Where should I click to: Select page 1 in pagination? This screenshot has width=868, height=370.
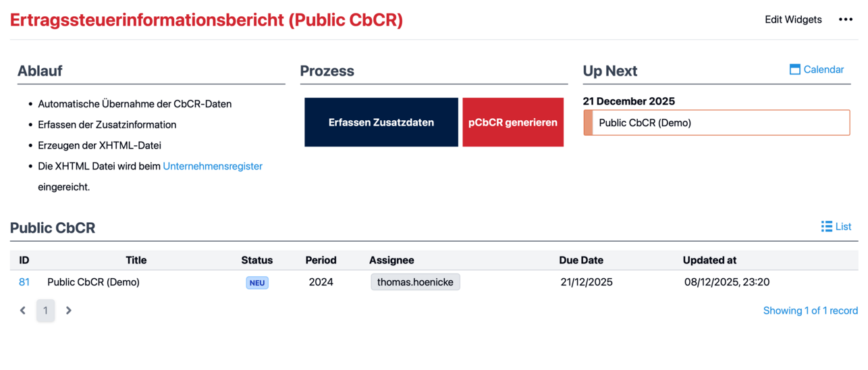tap(46, 311)
